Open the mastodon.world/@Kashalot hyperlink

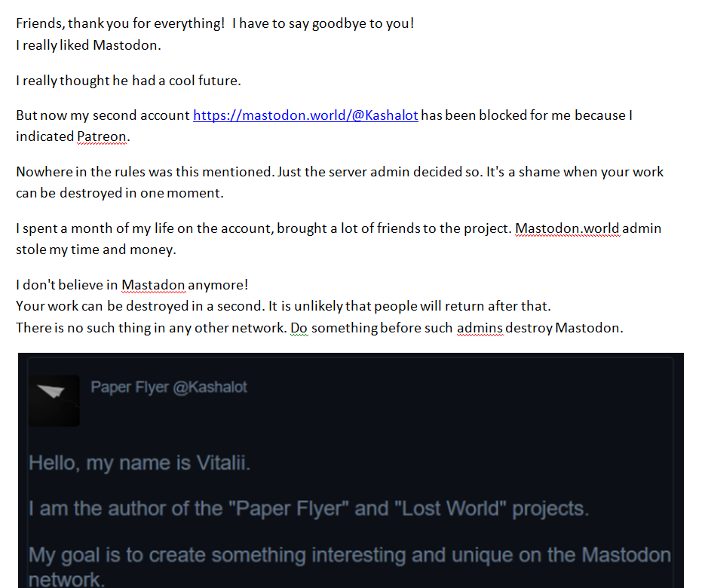click(305, 115)
